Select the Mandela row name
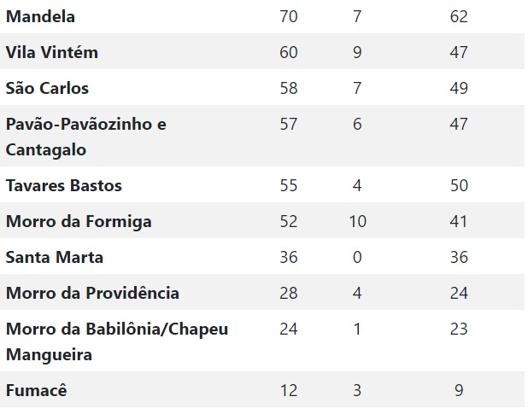Viewport: 528px width, 420px height. click(x=40, y=16)
